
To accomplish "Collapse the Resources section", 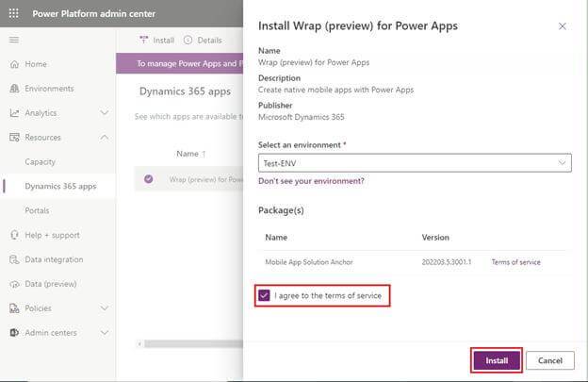I will tap(104, 138).
